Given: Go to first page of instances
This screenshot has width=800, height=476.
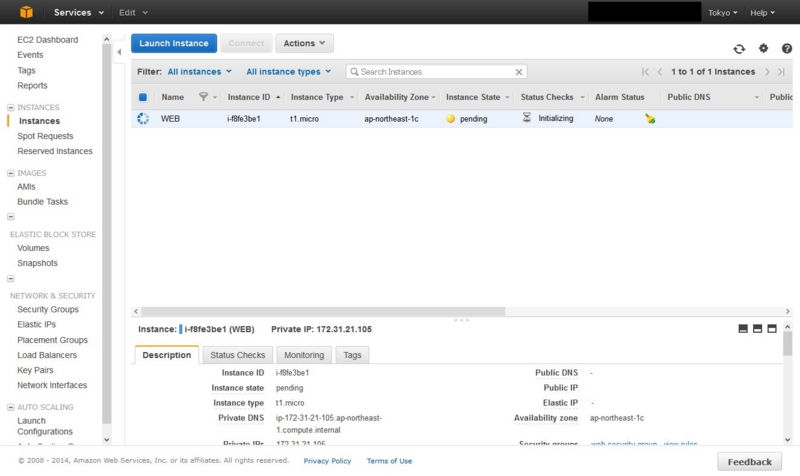Looking at the screenshot, I should click(645, 72).
